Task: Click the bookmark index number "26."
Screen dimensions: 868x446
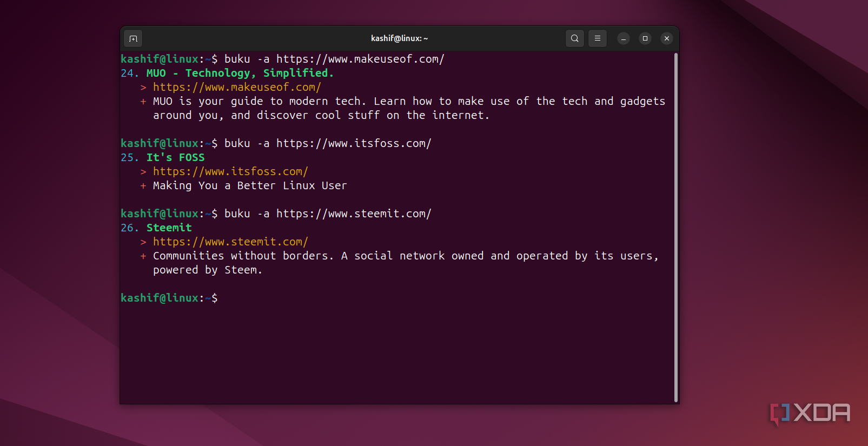Action: (x=130, y=228)
